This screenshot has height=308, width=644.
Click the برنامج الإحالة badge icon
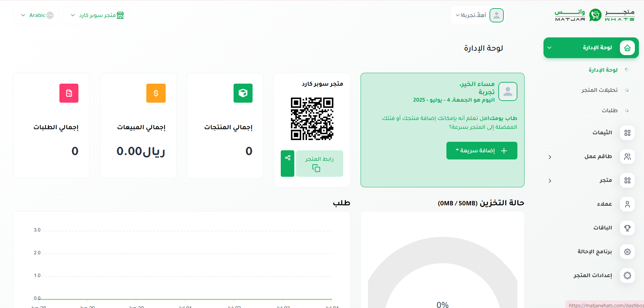[627, 252]
